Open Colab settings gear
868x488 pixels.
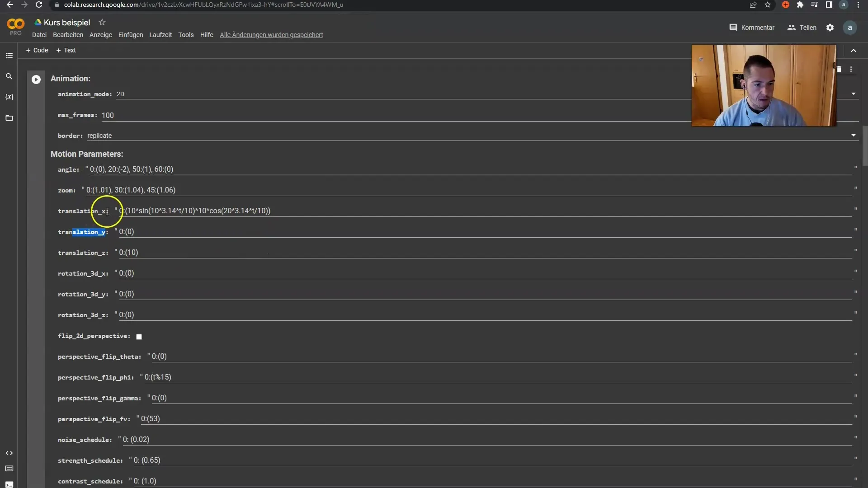(x=830, y=28)
